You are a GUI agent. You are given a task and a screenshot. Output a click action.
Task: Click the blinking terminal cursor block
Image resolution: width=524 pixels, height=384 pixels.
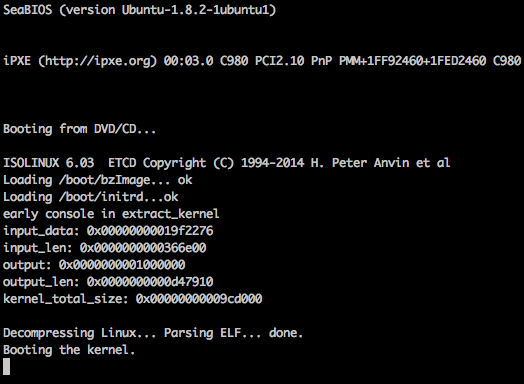pos(6,366)
